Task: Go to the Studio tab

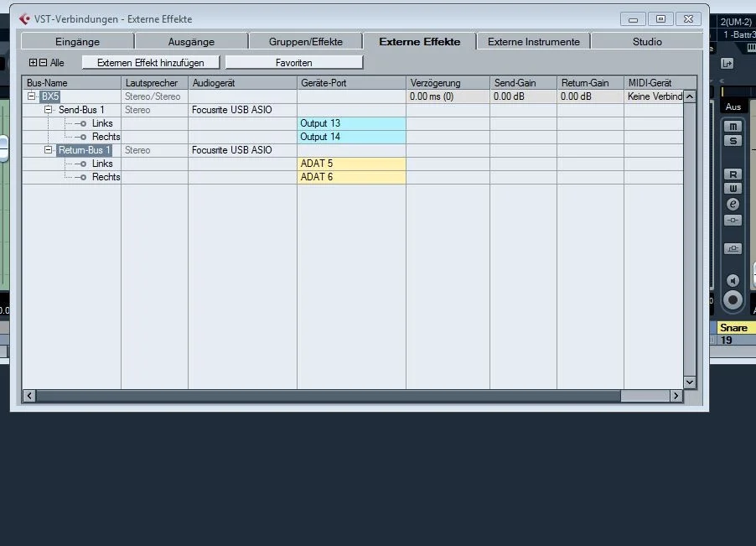Action: click(647, 41)
